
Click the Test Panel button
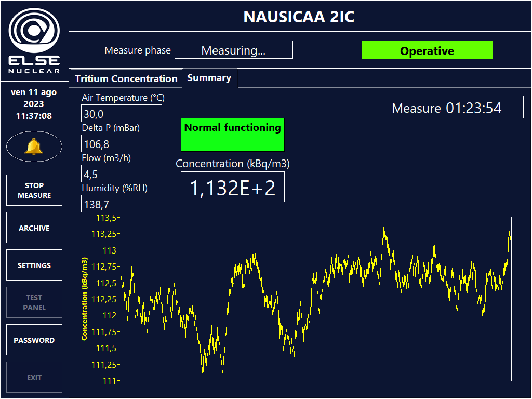click(x=34, y=302)
